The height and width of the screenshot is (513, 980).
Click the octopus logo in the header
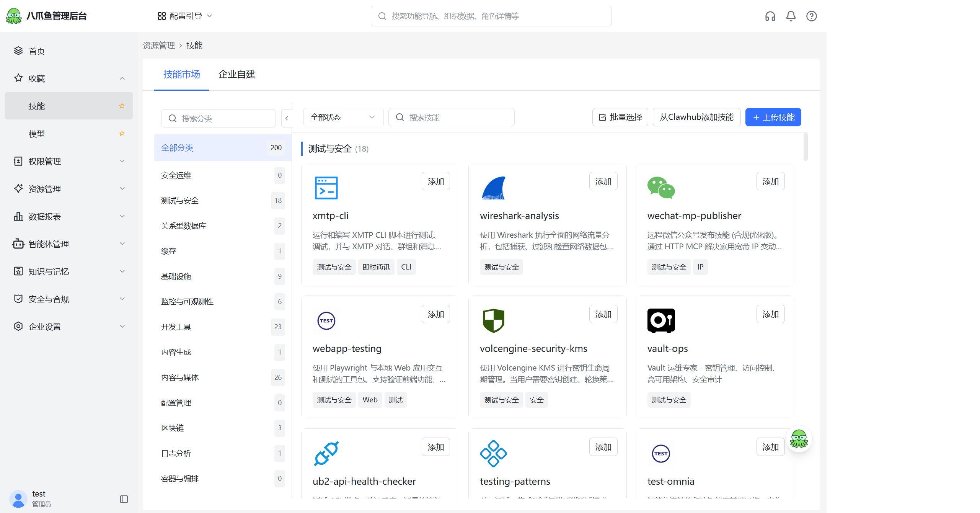tap(14, 16)
